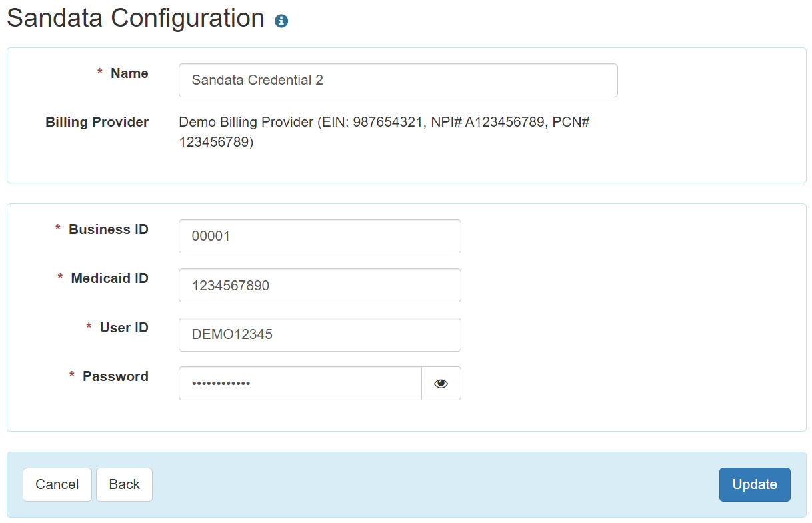Screen dimensions: 812x523
Task: Click the Sandata Configuration page heading
Action: click(136, 18)
